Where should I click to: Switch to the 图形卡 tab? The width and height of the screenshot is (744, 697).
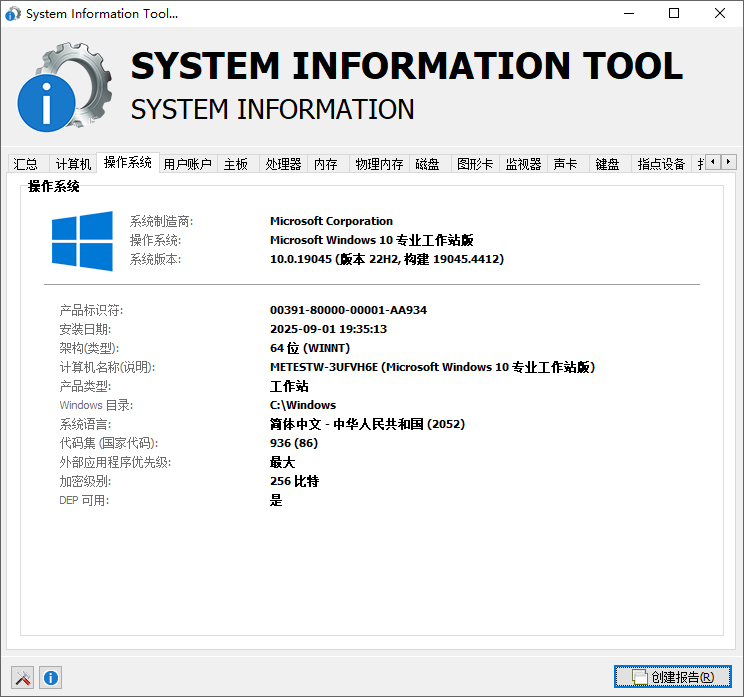[x=475, y=164]
